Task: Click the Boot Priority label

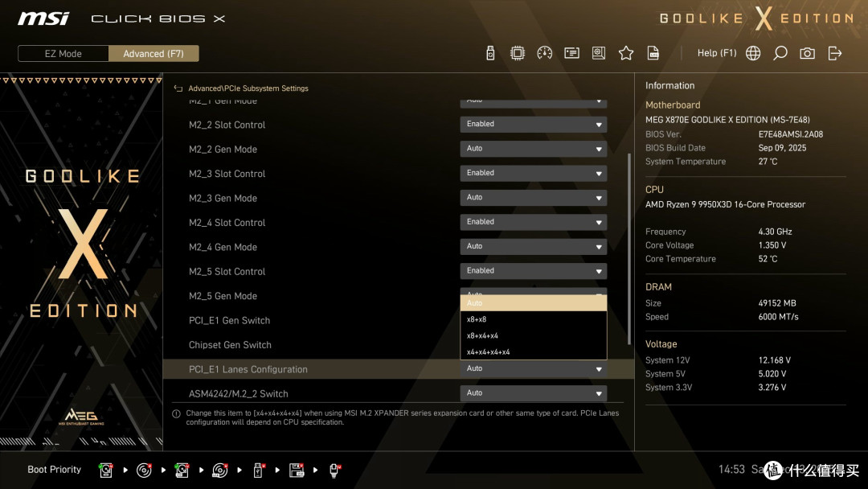Action: click(55, 470)
